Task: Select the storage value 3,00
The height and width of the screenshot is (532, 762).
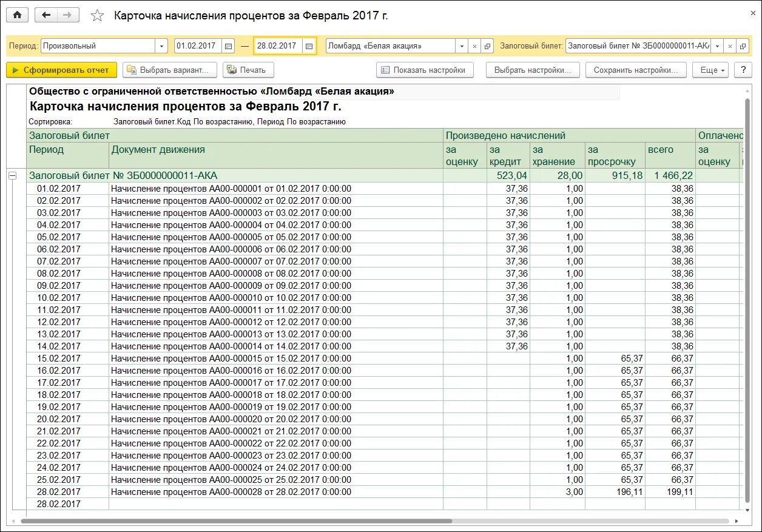Action: 557,492
